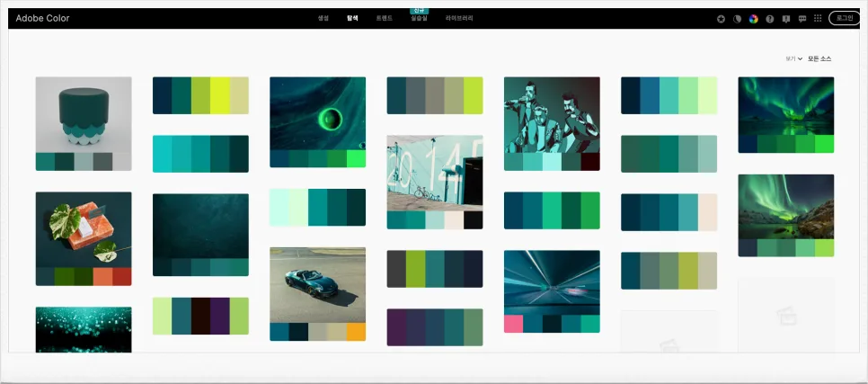Open the 생성 (Create) tab
The width and height of the screenshot is (868, 384).
point(323,18)
